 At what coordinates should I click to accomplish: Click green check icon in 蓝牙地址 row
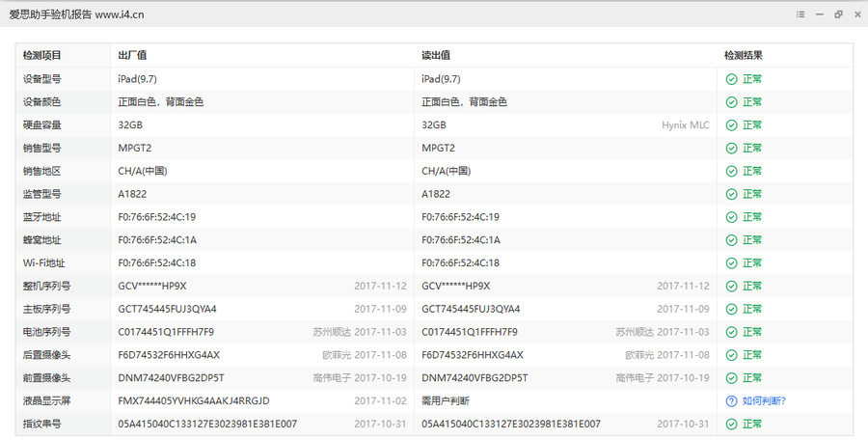pos(731,217)
